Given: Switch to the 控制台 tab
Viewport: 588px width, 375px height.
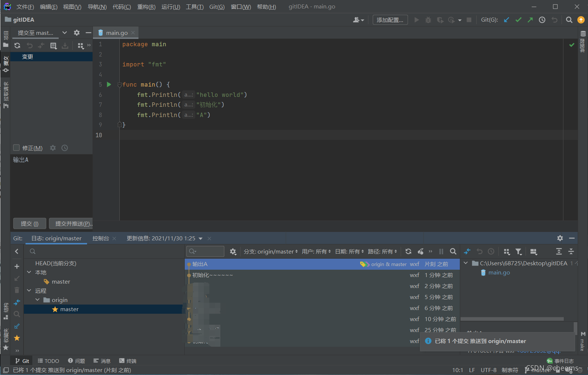Looking at the screenshot, I should point(101,238).
